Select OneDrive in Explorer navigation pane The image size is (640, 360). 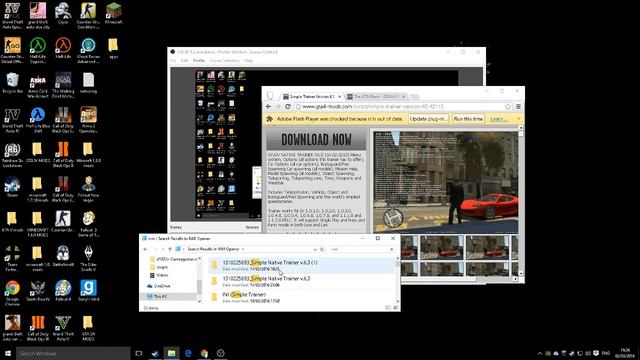click(162, 286)
